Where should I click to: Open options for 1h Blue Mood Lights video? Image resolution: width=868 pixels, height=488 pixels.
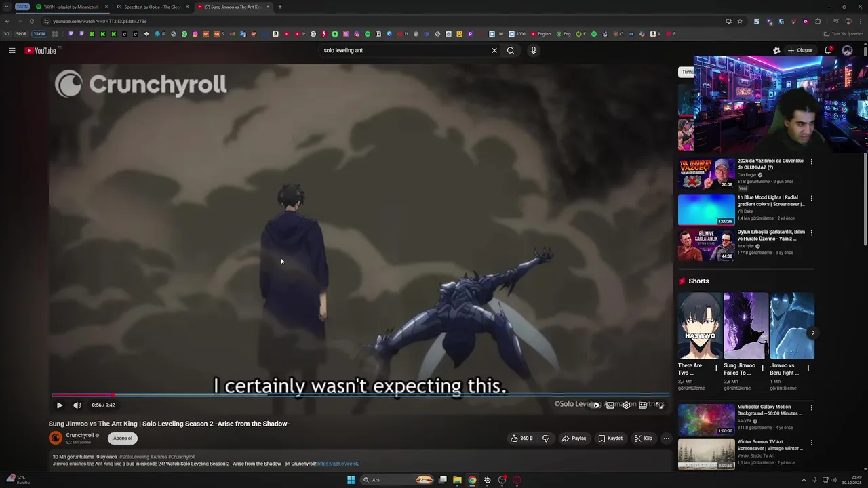click(x=812, y=199)
